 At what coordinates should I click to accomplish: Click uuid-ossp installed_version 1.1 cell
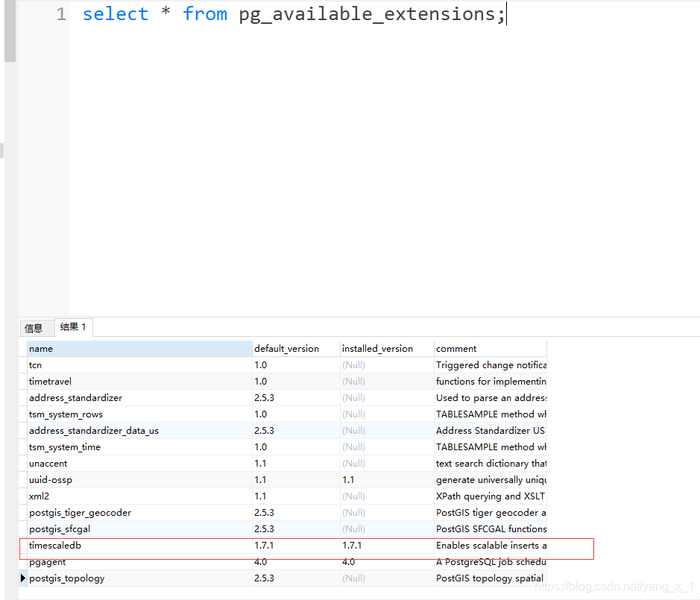click(x=387, y=480)
